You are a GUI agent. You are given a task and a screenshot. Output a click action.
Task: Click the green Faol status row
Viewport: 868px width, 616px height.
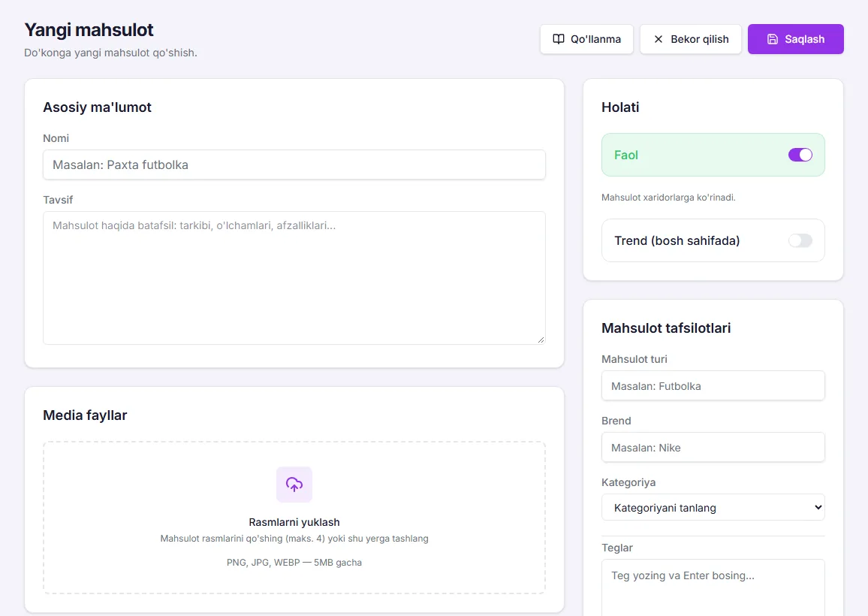[713, 155]
